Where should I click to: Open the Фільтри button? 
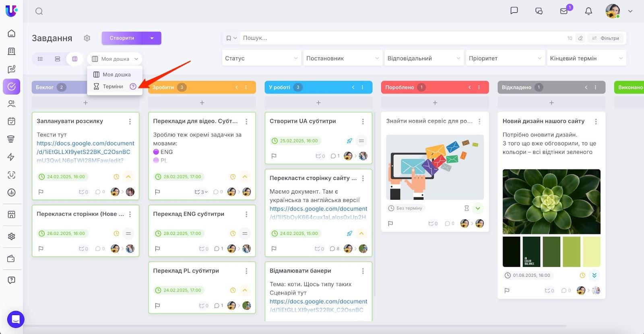click(606, 38)
